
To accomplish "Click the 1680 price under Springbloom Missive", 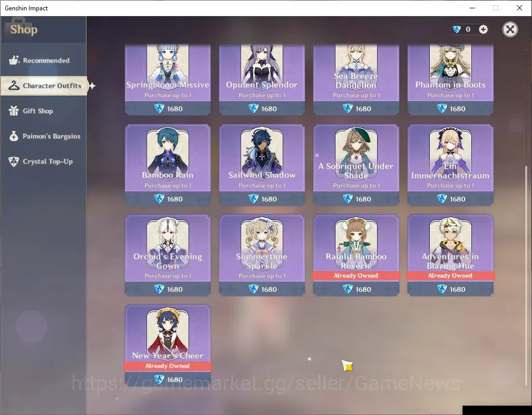I will [175, 108].
